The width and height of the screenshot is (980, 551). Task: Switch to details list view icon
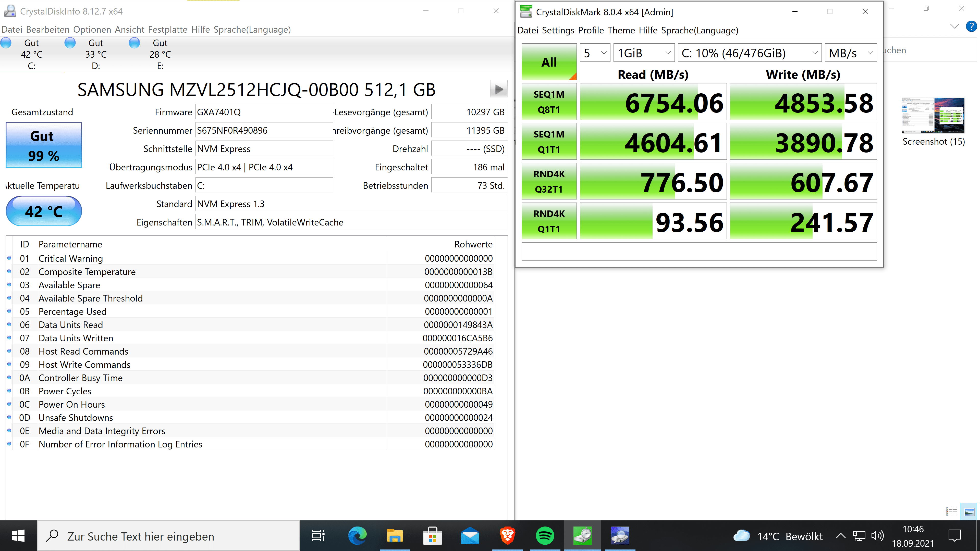coord(951,511)
